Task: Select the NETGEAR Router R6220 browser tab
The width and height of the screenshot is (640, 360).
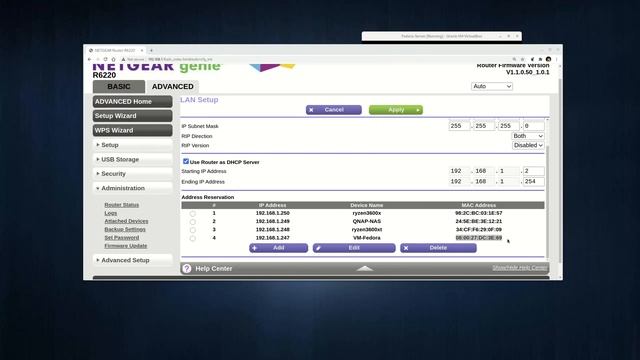Action: coord(116,50)
